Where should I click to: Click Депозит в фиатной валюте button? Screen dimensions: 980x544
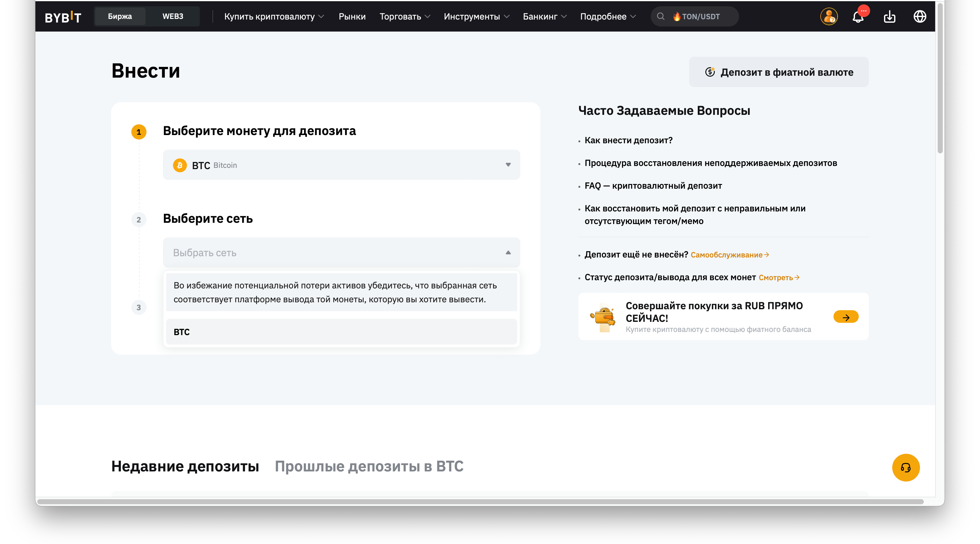(x=779, y=72)
